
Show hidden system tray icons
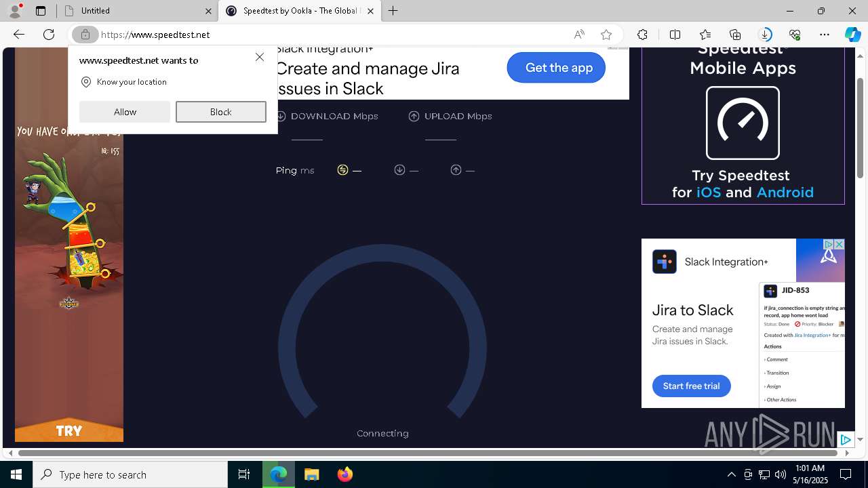[731, 474]
